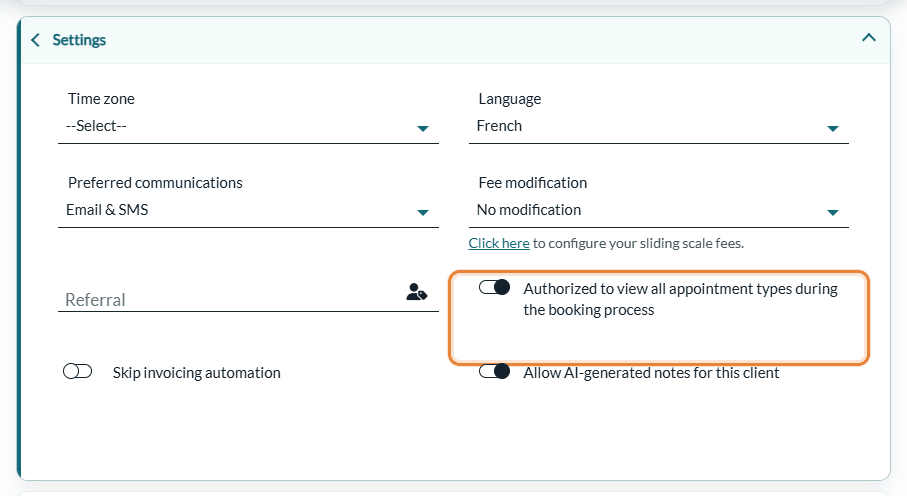Follow the Click here sliding scale link

pos(499,243)
